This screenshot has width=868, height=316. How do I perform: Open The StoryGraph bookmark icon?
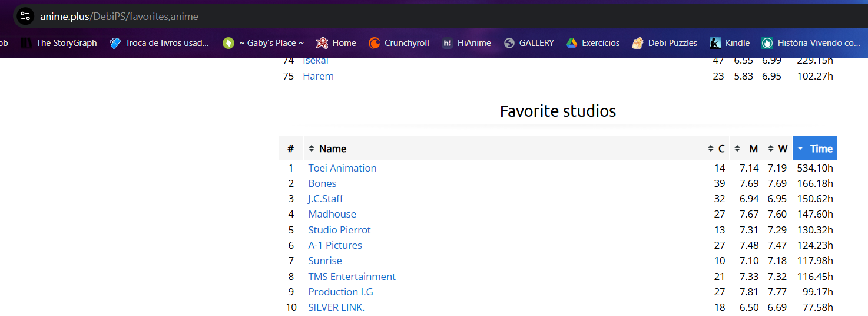point(26,43)
